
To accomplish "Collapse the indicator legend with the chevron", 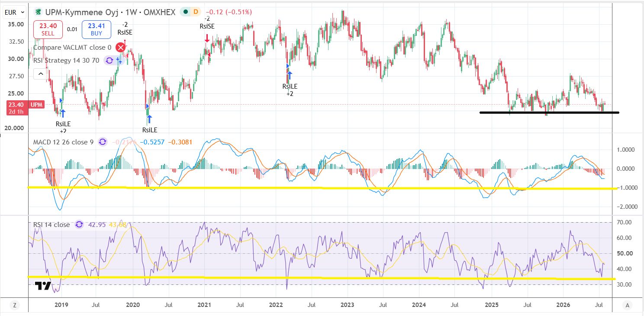I will 41,74.
